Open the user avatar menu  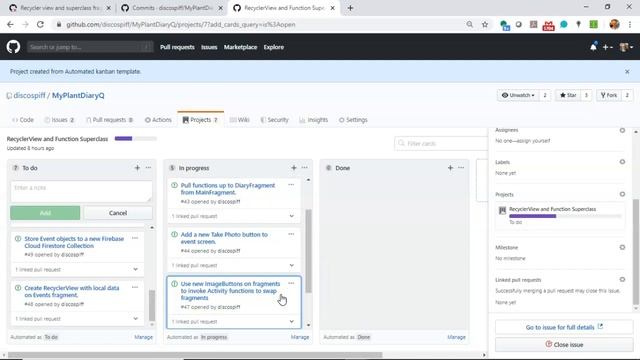[x=626, y=47]
